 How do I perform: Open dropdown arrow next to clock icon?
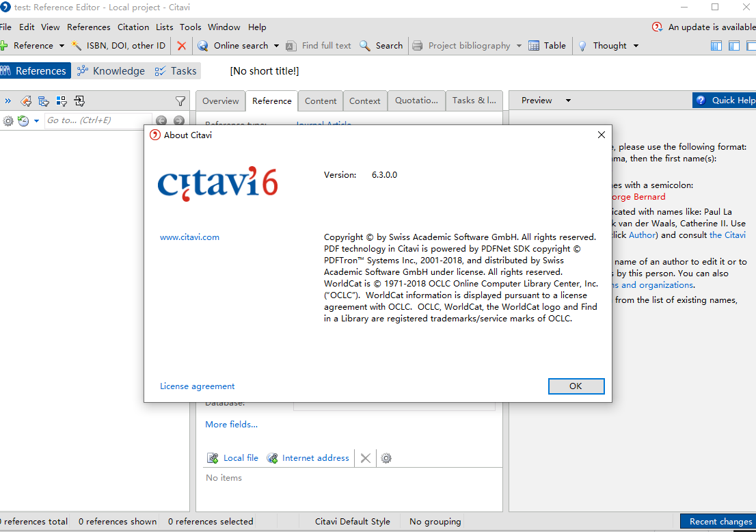click(36, 121)
